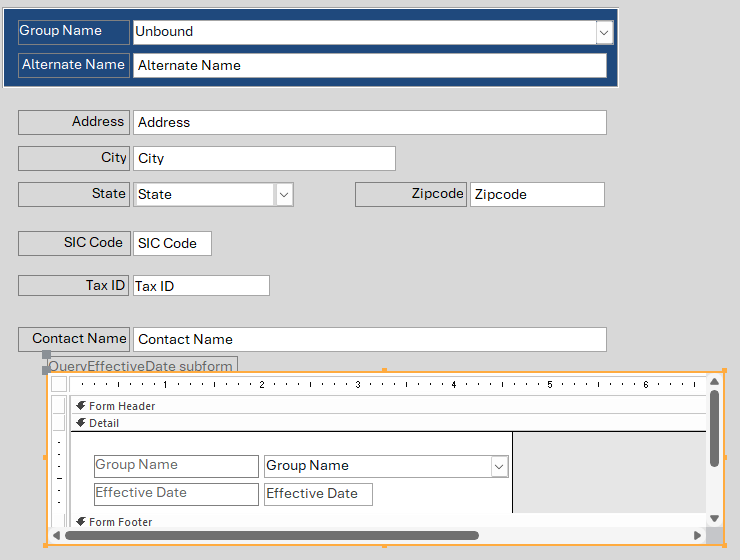Select the SIC Code label
The image size is (740, 560).
point(74,243)
